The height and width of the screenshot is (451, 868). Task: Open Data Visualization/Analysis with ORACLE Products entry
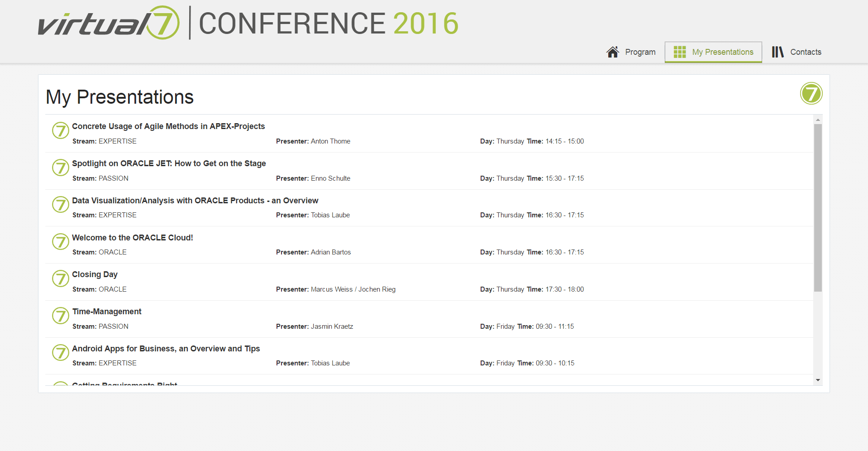pos(195,201)
